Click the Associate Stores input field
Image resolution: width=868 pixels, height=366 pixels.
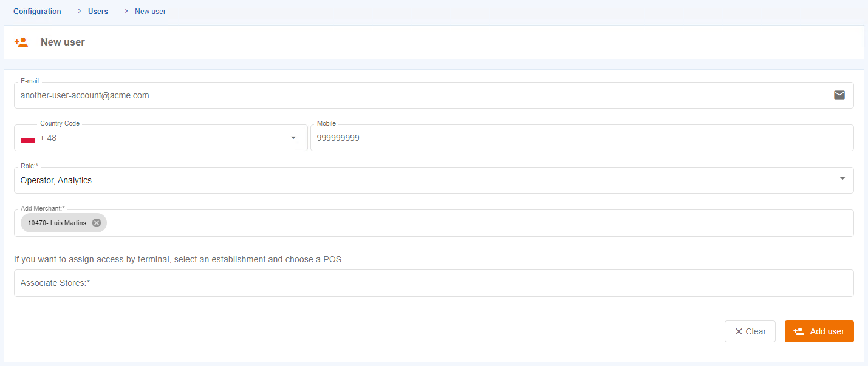(425, 283)
